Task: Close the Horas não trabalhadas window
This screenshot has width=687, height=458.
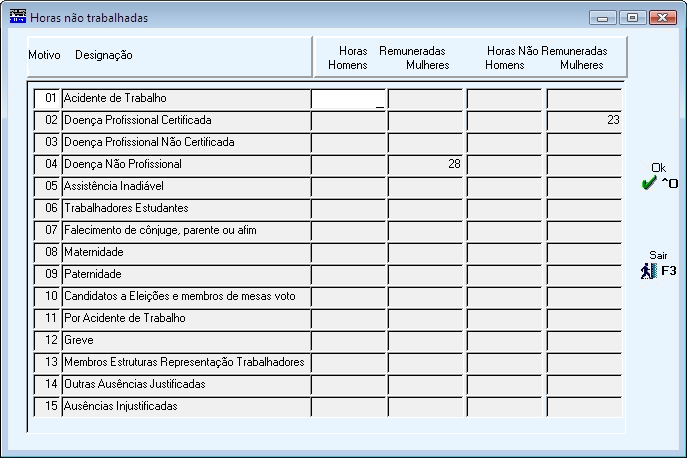Action: [663, 18]
